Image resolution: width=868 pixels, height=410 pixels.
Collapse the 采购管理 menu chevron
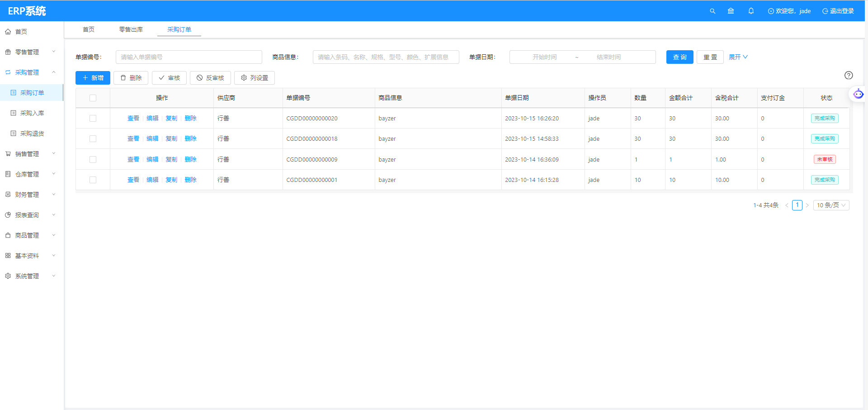[x=54, y=72]
